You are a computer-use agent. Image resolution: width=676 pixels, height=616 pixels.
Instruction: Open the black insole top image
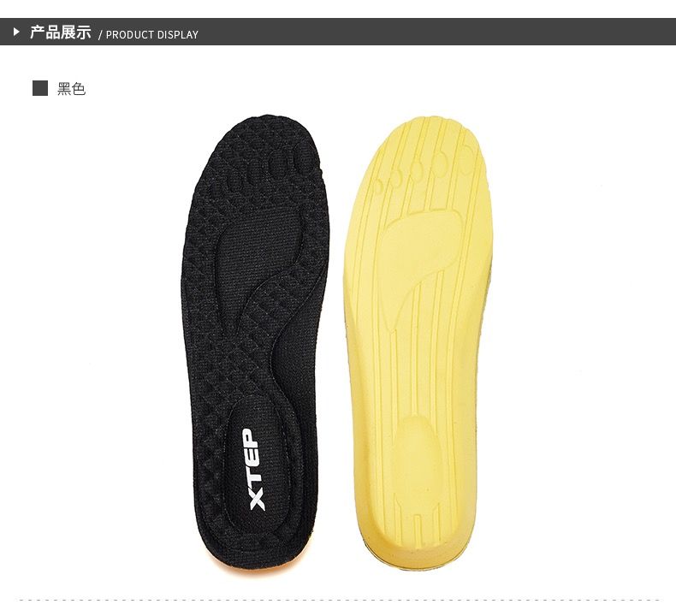[255, 343]
